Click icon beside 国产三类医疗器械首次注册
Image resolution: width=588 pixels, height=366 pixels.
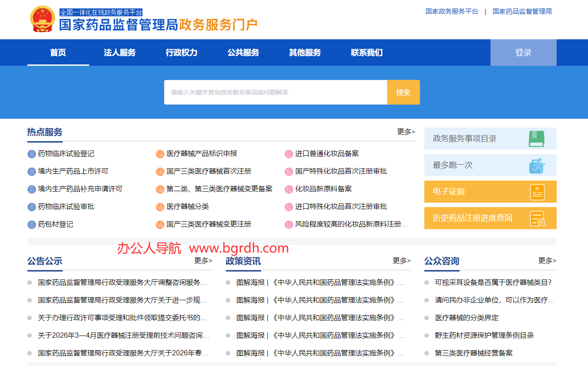click(x=160, y=172)
